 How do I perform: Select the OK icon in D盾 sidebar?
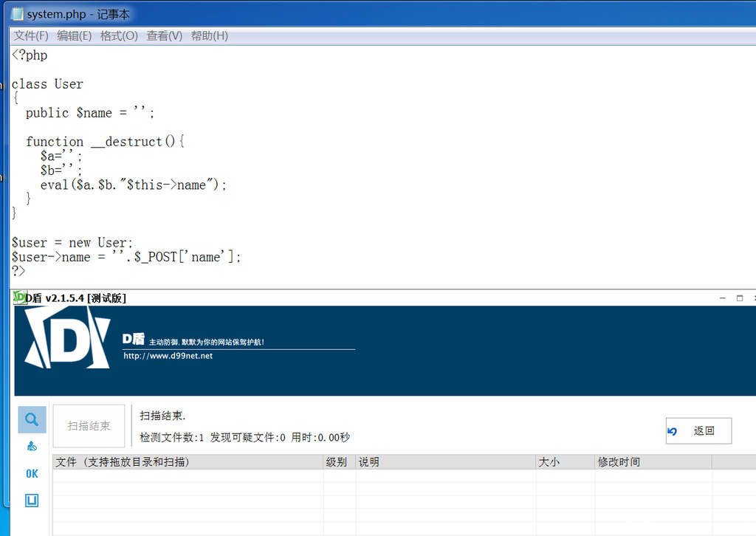pyautogui.click(x=32, y=474)
